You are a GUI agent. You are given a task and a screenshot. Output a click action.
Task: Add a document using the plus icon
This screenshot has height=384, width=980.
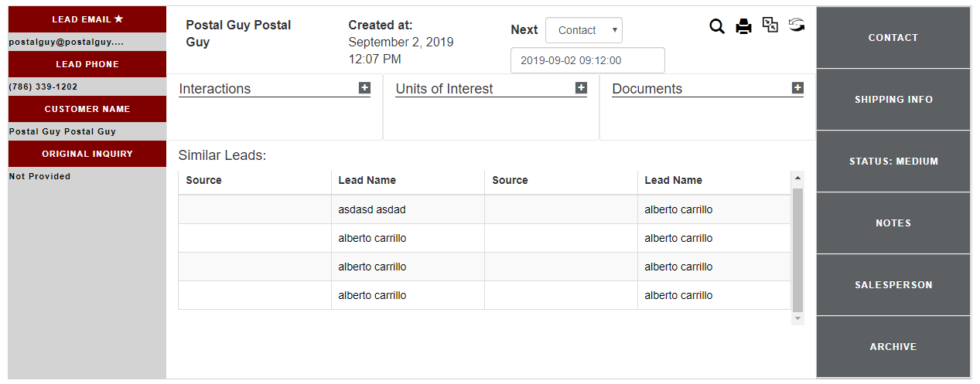pyautogui.click(x=797, y=88)
